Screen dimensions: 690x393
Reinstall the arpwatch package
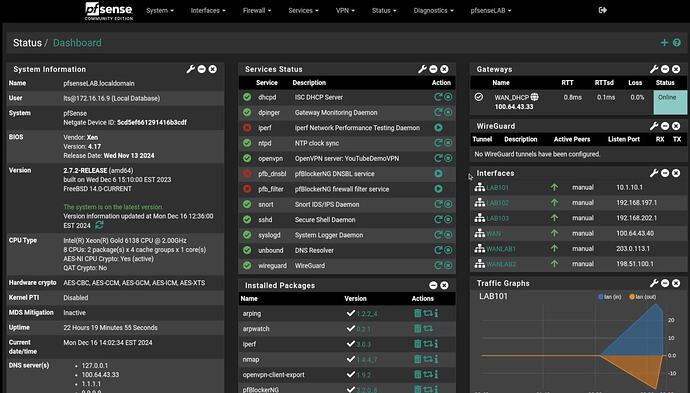click(428, 328)
